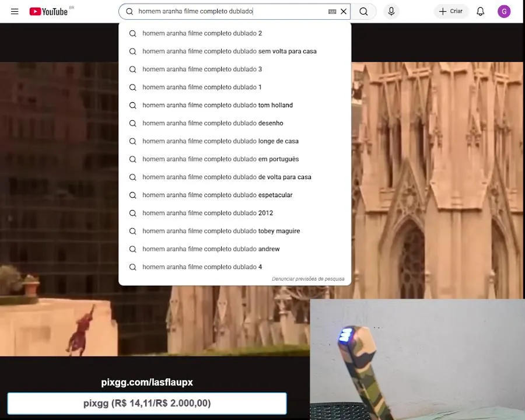Choose suggestion 'em português'
This screenshot has height=420, width=525.
coord(235,159)
